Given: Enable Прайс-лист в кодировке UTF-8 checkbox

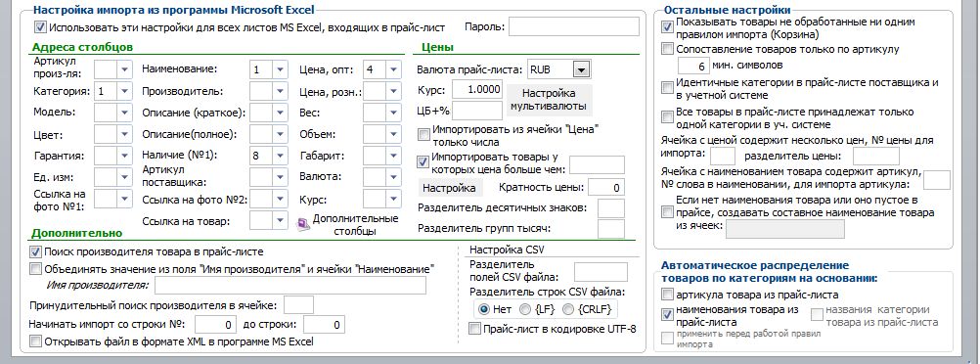Looking at the screenshot, I should 475,329.
